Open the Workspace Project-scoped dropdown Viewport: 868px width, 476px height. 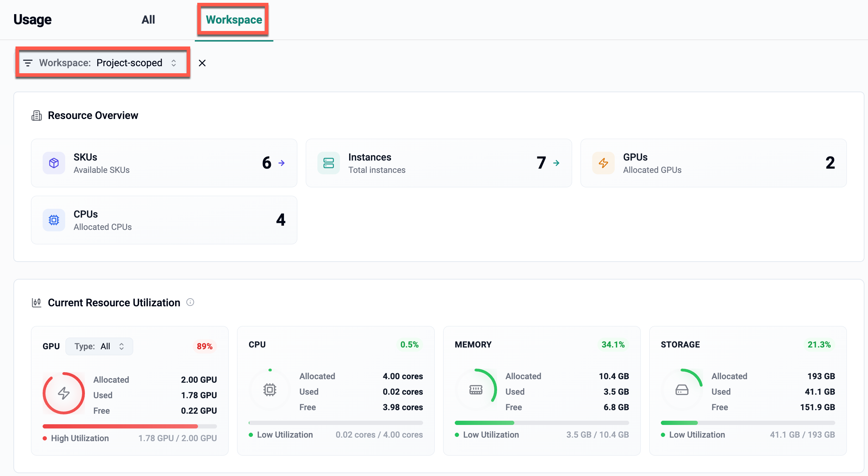tap(102, 63)
